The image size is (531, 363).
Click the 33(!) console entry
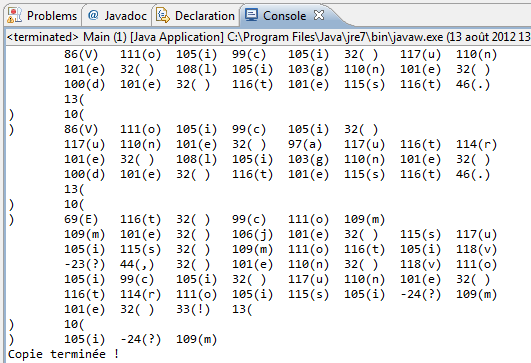193,309
